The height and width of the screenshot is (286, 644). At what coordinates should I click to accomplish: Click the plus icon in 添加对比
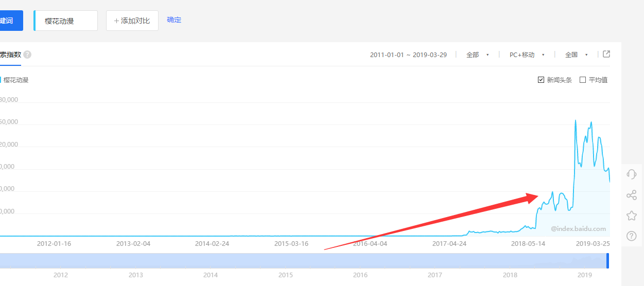[x=116, y=21]
